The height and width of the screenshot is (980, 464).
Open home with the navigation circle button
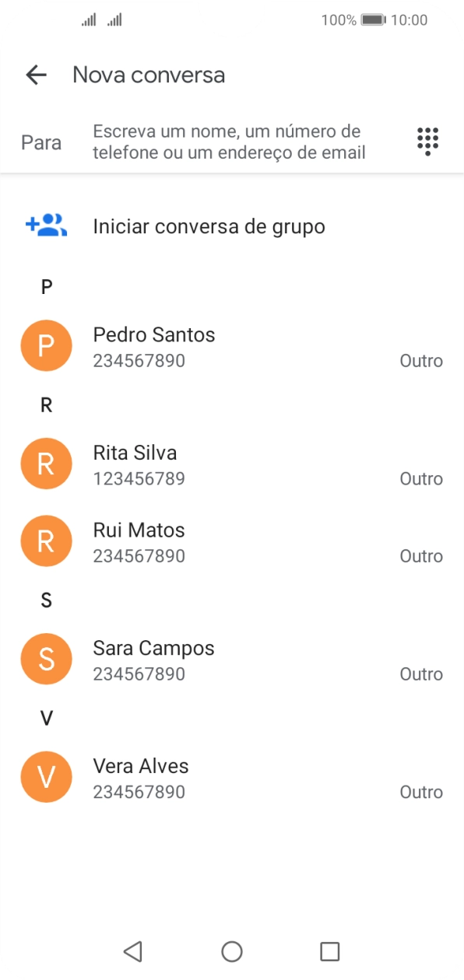231,950
